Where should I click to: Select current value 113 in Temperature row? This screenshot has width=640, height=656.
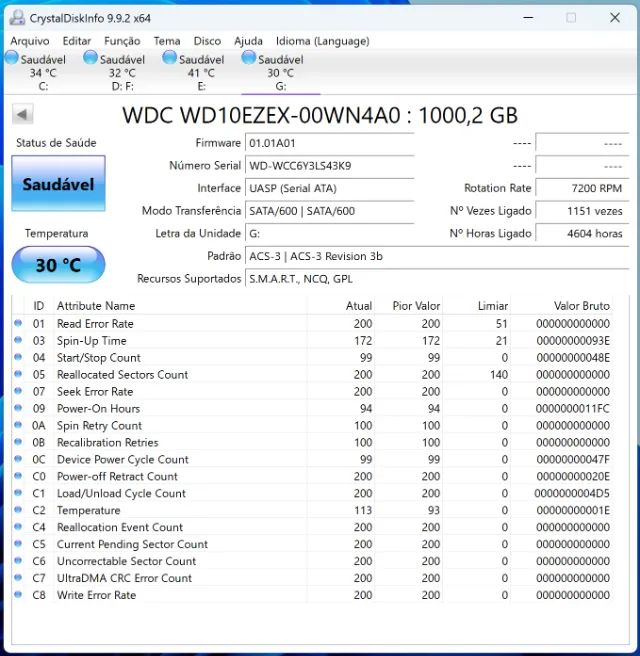tap(363, 510)
